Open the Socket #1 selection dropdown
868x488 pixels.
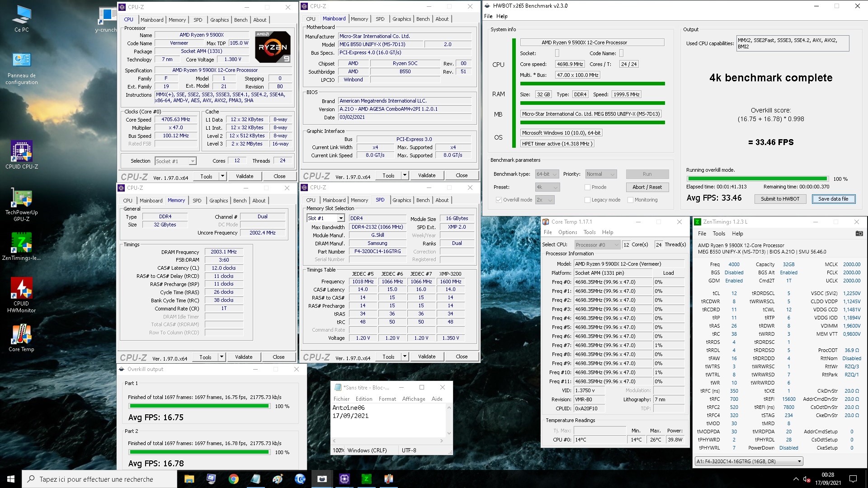(175, 161)
